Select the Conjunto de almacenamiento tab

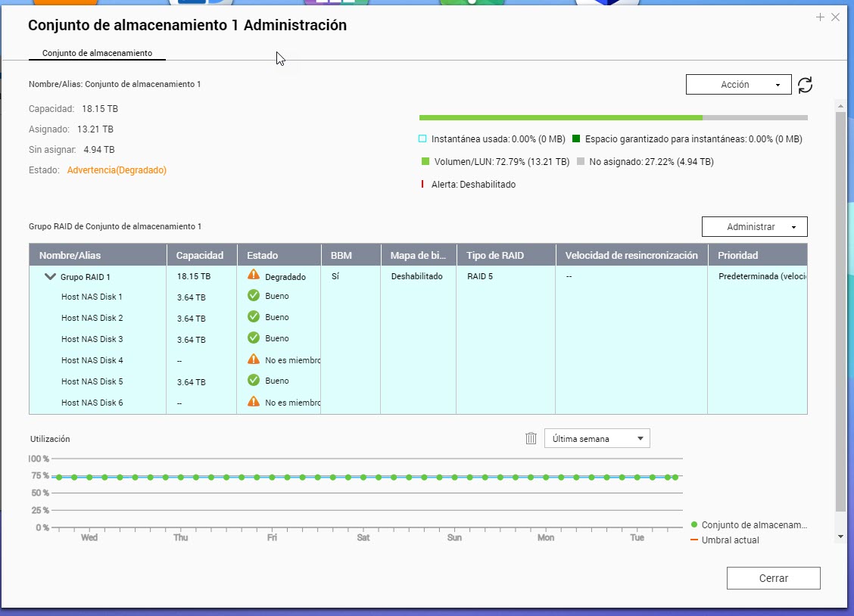click(x=97, y=53)
